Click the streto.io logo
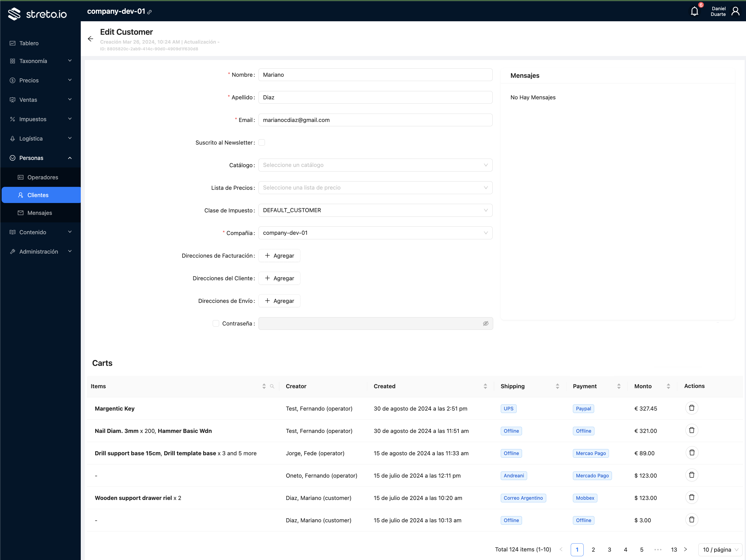 point(37,14)
